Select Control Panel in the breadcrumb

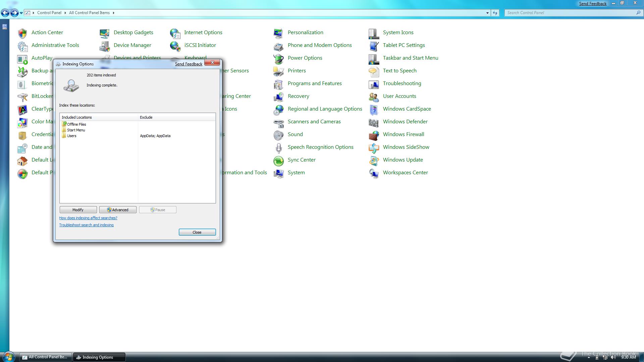[x=49, y=13]
